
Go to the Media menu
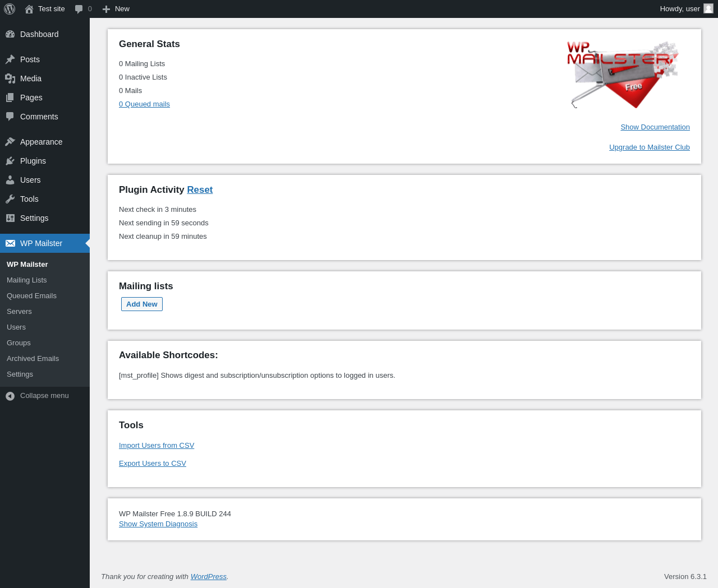point(45,78)
